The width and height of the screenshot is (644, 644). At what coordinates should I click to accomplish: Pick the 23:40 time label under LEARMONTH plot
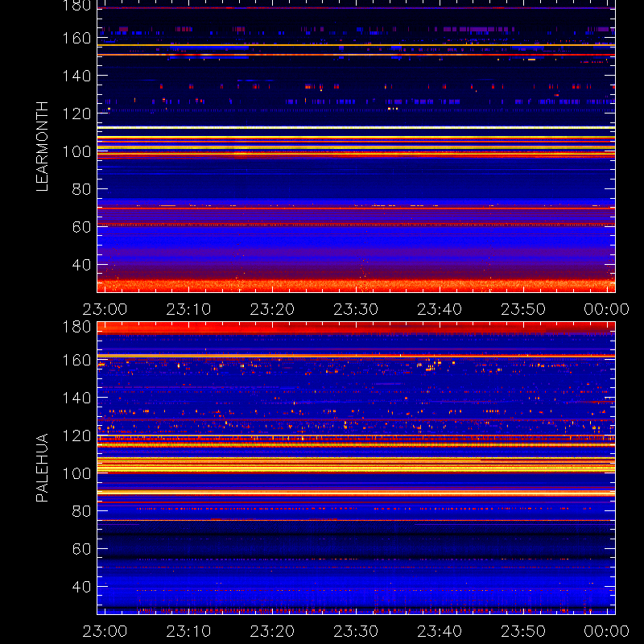(440, 309)
